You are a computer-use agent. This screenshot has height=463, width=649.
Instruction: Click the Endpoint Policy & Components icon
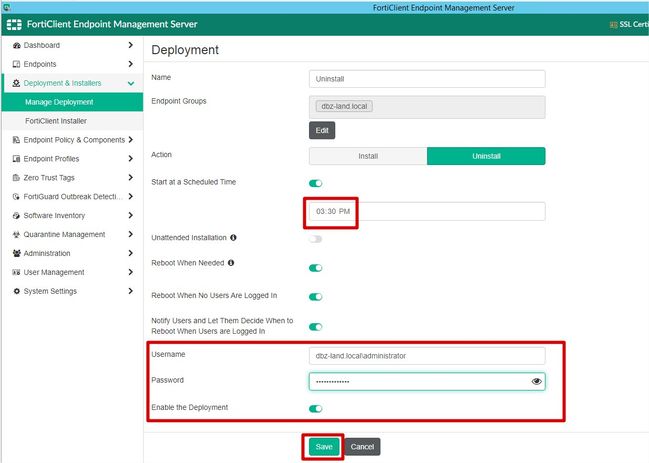coord(16,140)
